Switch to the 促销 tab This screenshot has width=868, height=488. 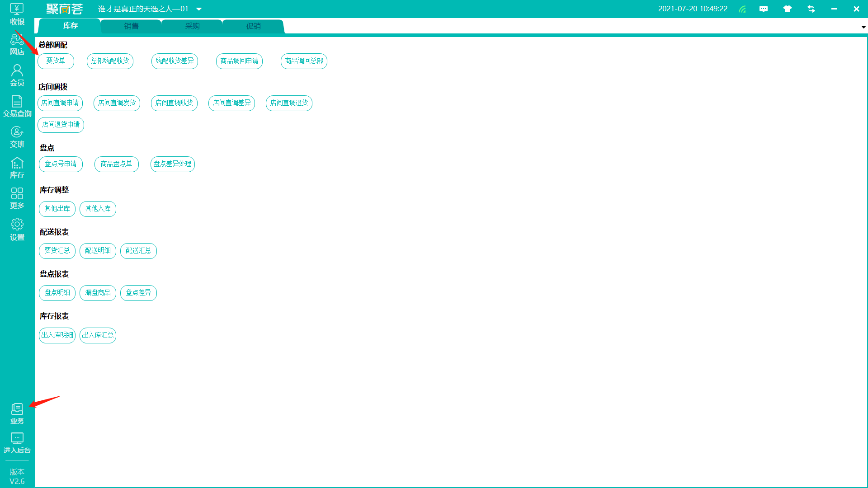pyautogui.click(x=253, y=26)
